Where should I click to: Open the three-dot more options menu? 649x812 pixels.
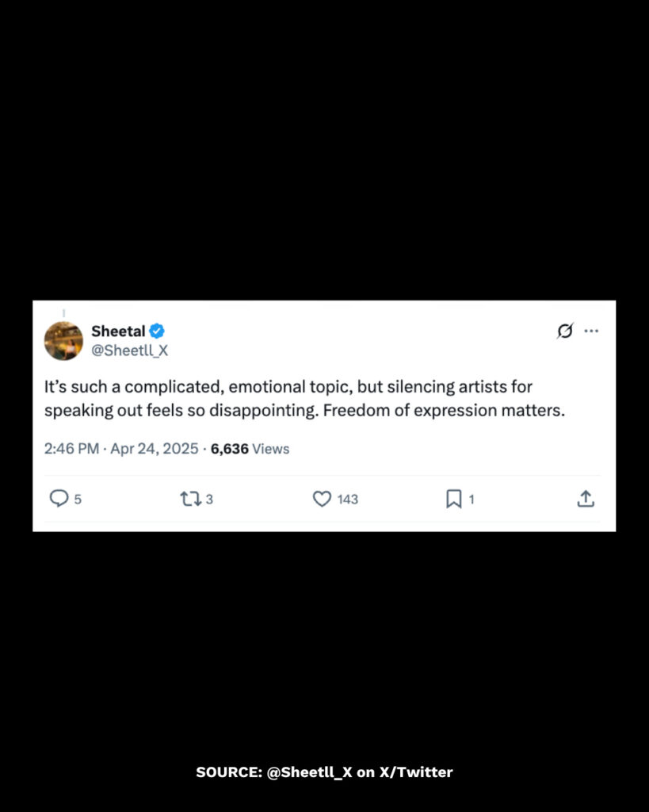click(591, 331)
